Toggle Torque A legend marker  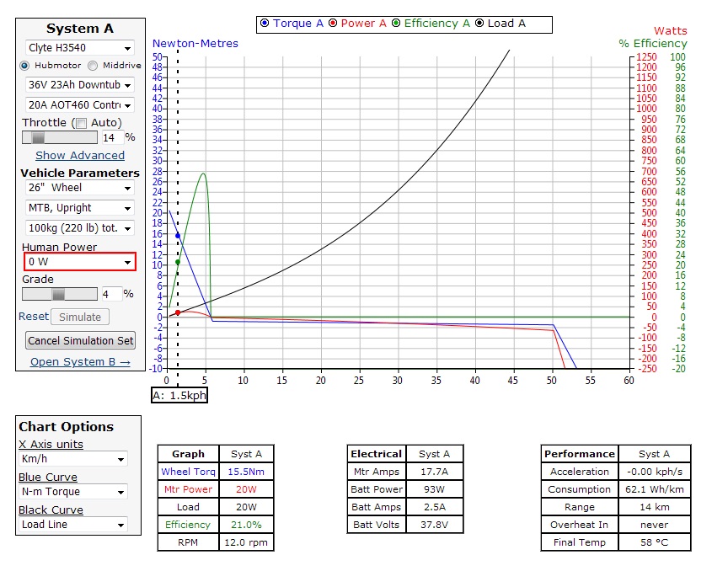[x=265, y=24]
